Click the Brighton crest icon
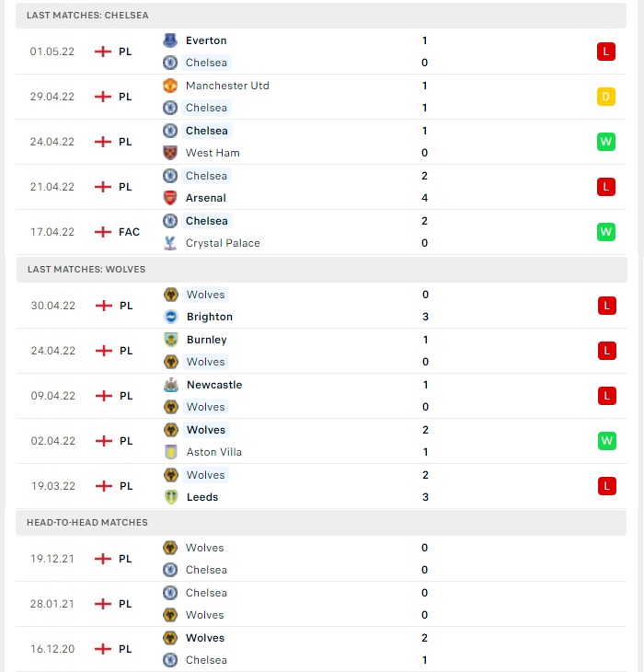This screenshot has height=672, width=644. (x=171, y=317)
